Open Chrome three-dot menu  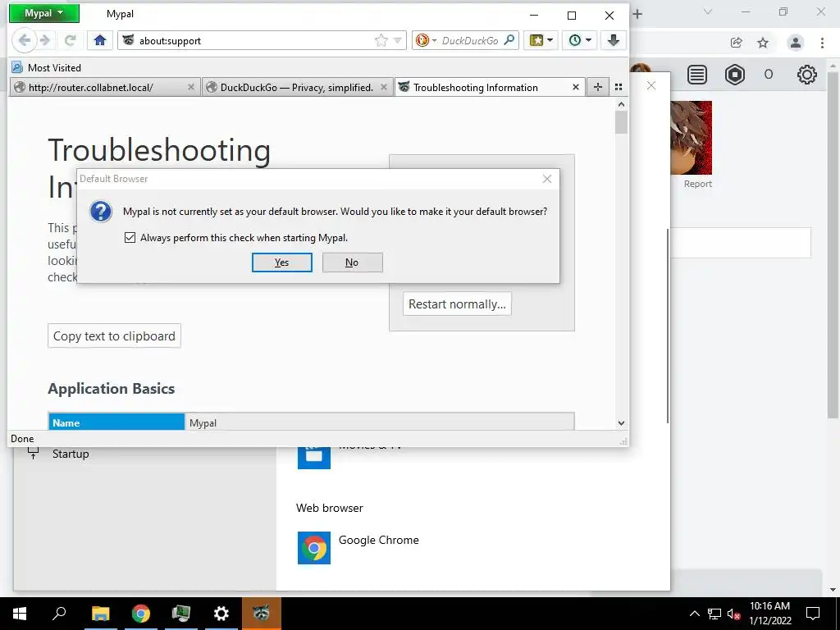[822, 43]
